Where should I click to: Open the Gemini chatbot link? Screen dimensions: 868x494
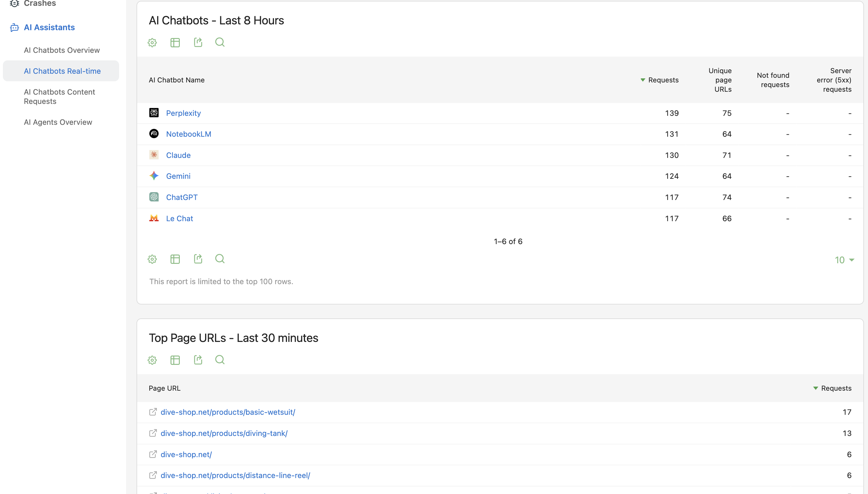tap(178, 176)
